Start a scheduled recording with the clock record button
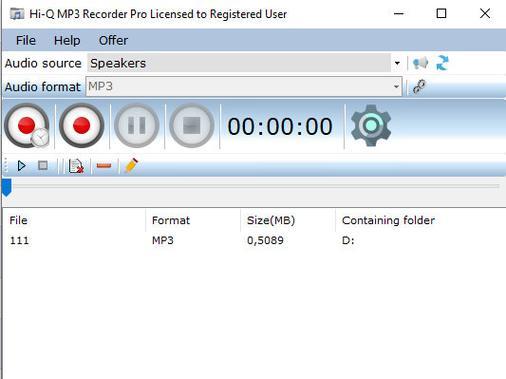The image size is (506, 379). point(27,126)
